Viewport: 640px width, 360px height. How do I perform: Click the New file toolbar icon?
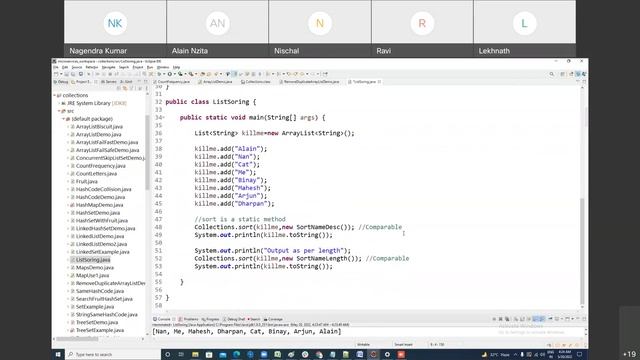click(x=56, y=74)
